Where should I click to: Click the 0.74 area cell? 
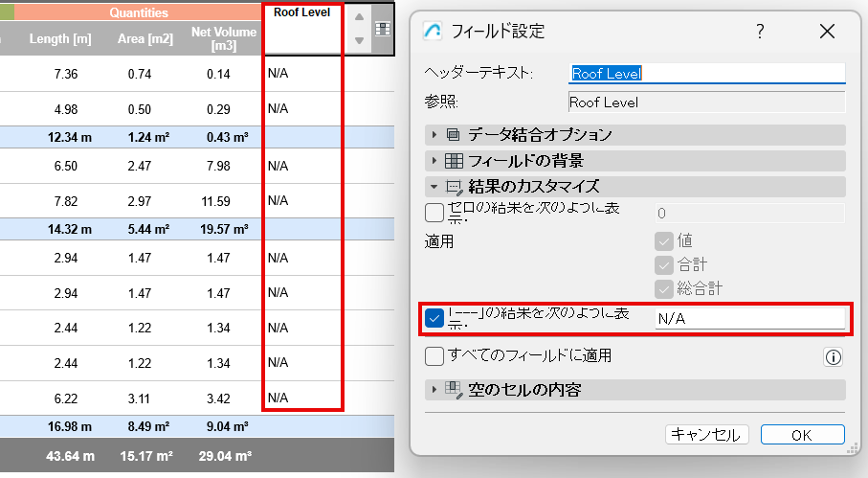[x=140, y=74]
